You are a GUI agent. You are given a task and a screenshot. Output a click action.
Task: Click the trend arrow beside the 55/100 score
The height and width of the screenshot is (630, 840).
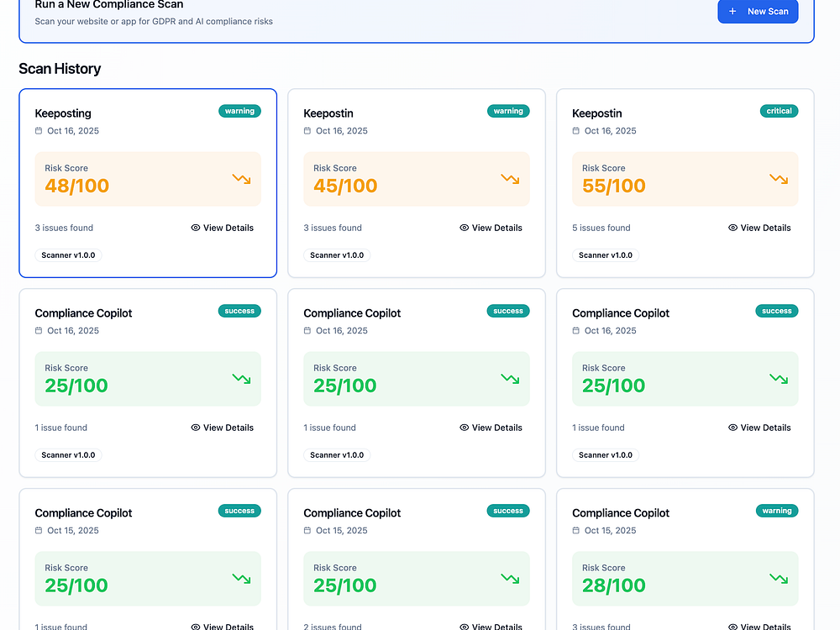(x=779, y=179)
